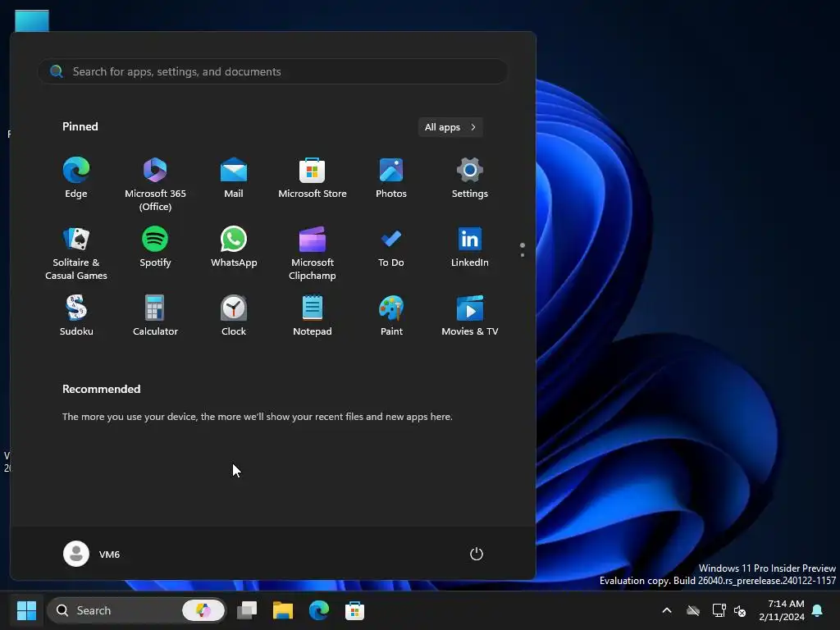Open Edge from pinned apps
The width and height of the screenshot is (840, 630).
click(x=76, y=178)
